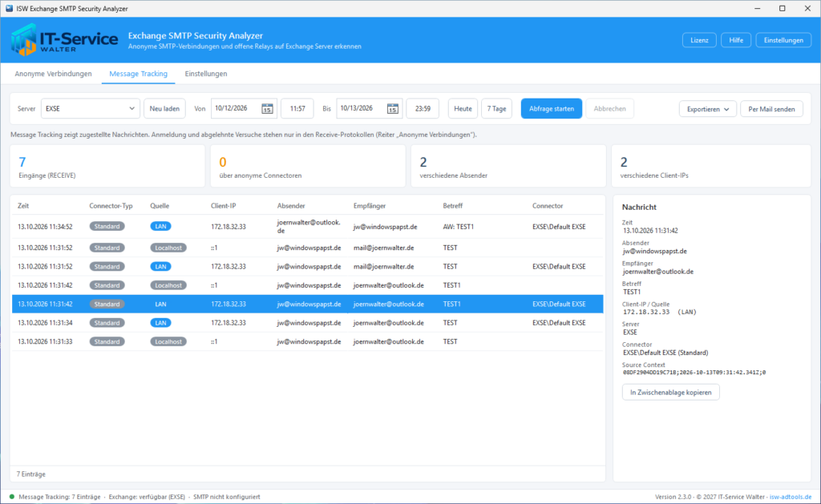Click the green status indicator dot
Image resolution: width=821 pixels, height=504 pixels.
click(x=11, y=497)
